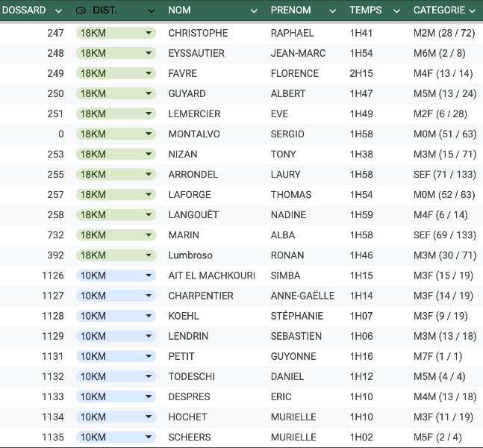
Task: Select time cell 1H38 for NIZAN
Action: click(x=361, y=155)
